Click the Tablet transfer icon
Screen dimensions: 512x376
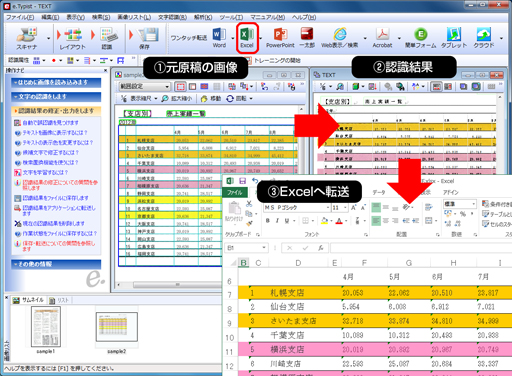(x=454, y=37)
